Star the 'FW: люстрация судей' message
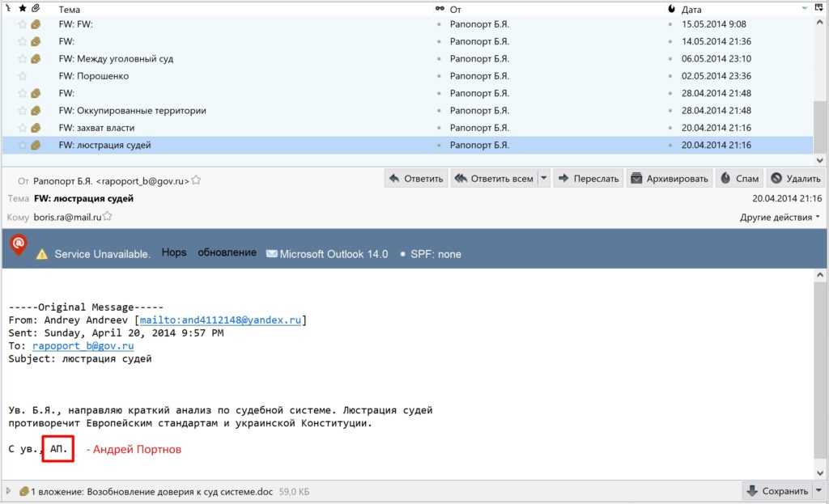The height and width of the screenshot is (504, 829). click(22, 145)
